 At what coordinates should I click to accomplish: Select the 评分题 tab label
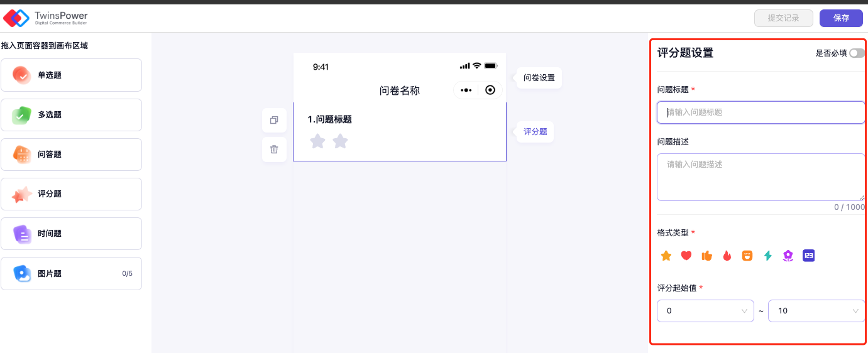pyautogui.click(x=535, y=132)
